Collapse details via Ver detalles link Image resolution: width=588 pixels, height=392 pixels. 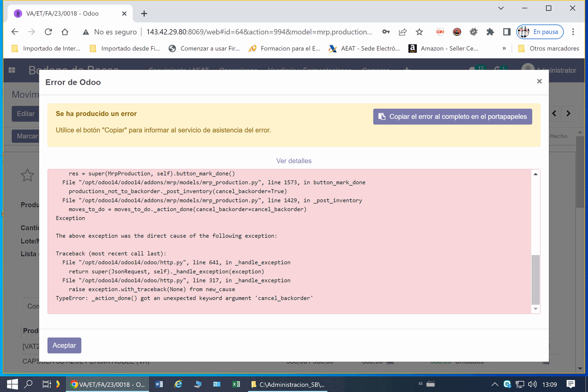(x=294, y=161)
